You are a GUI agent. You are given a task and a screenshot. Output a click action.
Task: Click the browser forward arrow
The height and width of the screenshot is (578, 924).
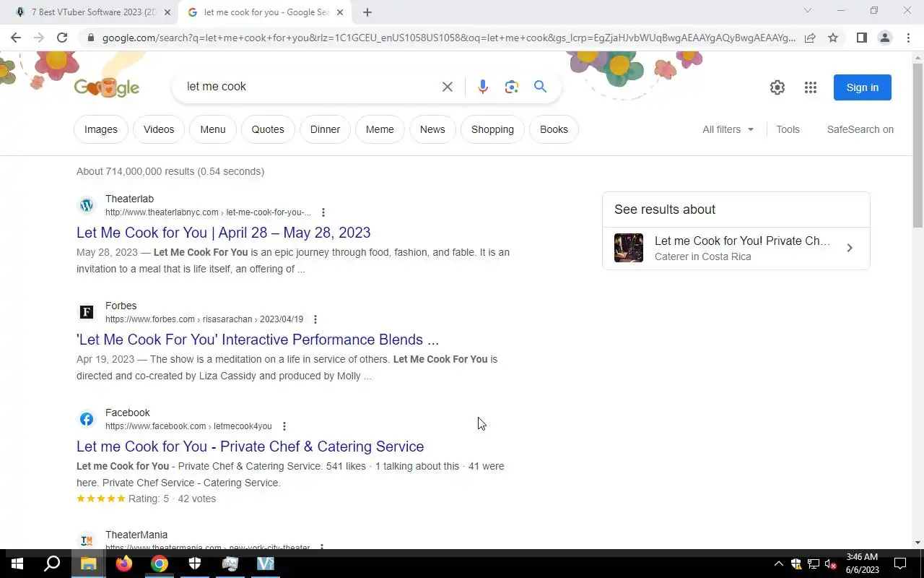(x=39, y=38)
